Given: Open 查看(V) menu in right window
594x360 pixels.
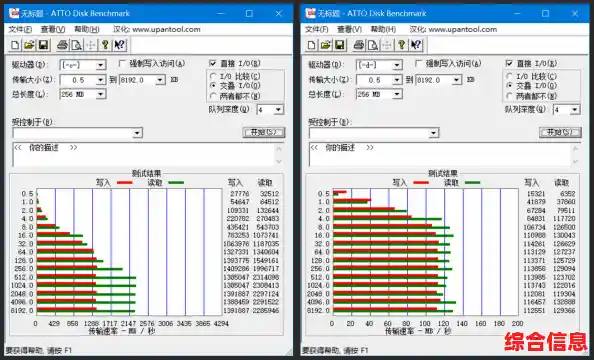Looking at the screenshot, I should pos(349,29).
